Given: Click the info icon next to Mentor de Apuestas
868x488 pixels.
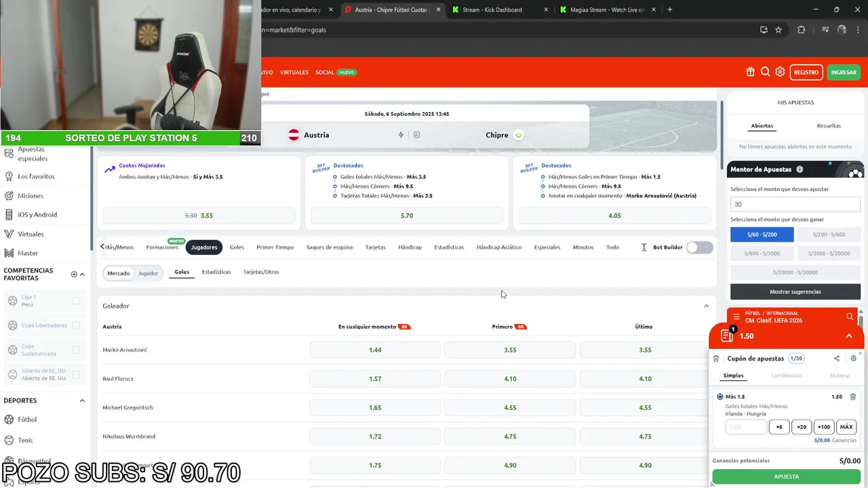Looking at the screenshot, I should pyautogui.click(x=800, y=169).
